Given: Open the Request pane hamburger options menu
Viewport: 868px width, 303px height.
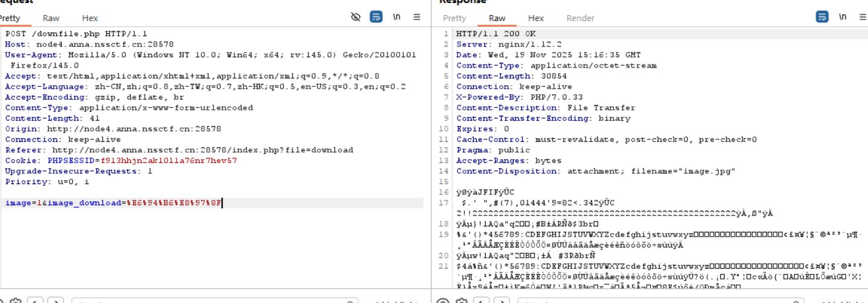Looking at the screenshot, I should tap(417, 17).
